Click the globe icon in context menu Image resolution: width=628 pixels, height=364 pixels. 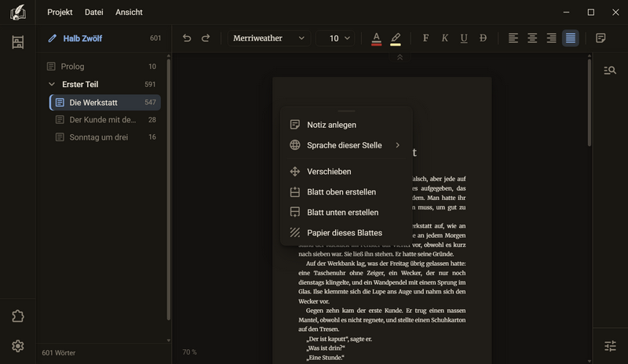click(295, 145)
